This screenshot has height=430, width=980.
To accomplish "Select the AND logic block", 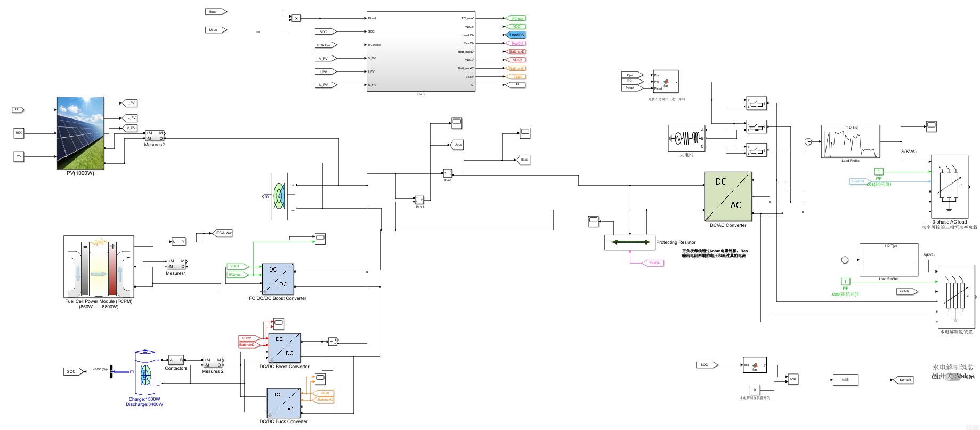I will pos(793,379).
